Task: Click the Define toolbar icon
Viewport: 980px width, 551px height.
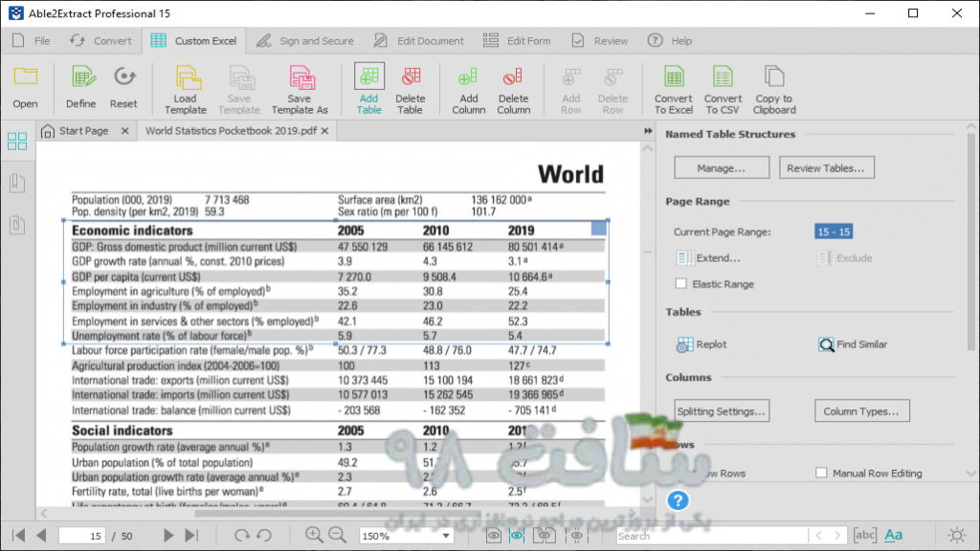Action: 81,87
